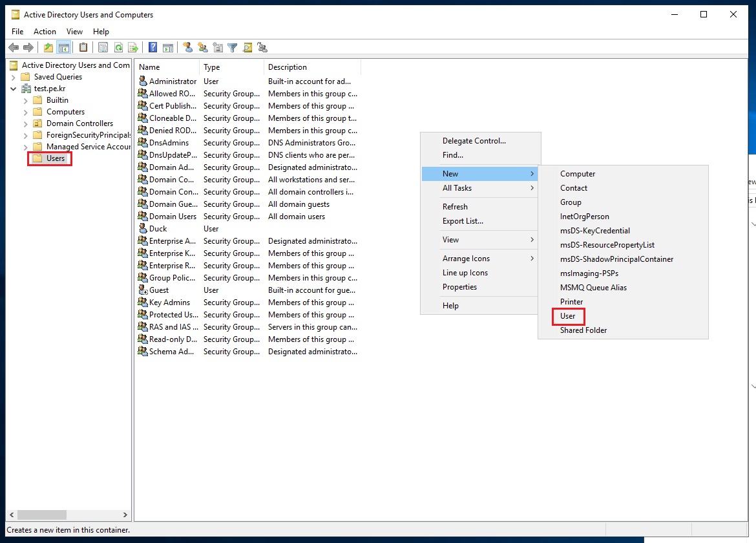Image resolution: width=756 pixels, height=543 pixels.
Task: Choose Computer from the New submenu
Action: tap(623, 174)
